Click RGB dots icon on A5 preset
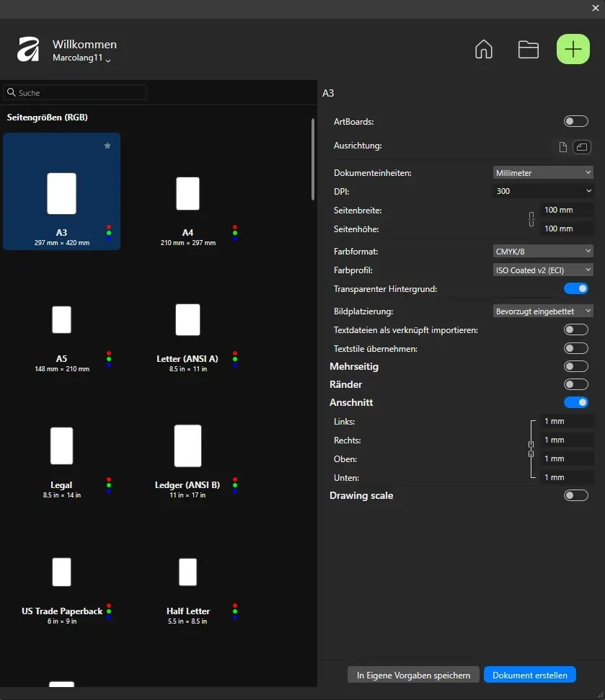The height and width of the screenshot is (700, 605). point(109,359)
